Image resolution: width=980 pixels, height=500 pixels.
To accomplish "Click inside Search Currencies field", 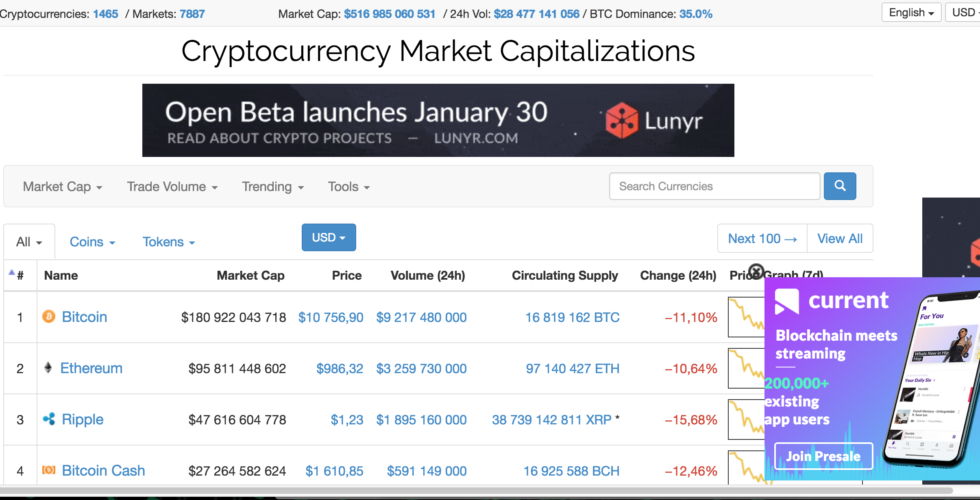I will click(714, 186).
